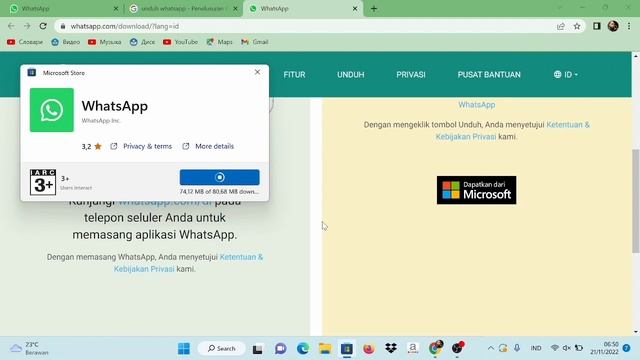Open the Chat app on the taskbar
The image size is (640, 360).
pyautogui.click(x=280, y=349)
